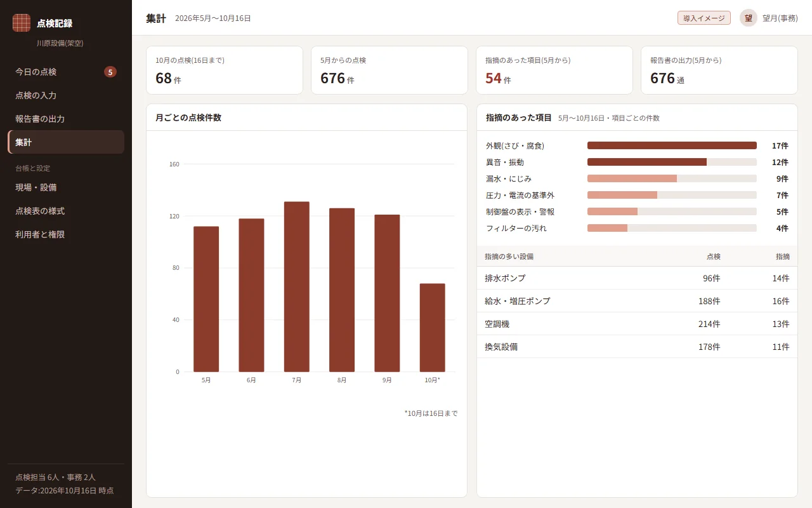This screenshot has width=812, height=508.
Task: Select the 10月の点検 68件 summary card
Action: pyautogui.click(x=225, y=70)
